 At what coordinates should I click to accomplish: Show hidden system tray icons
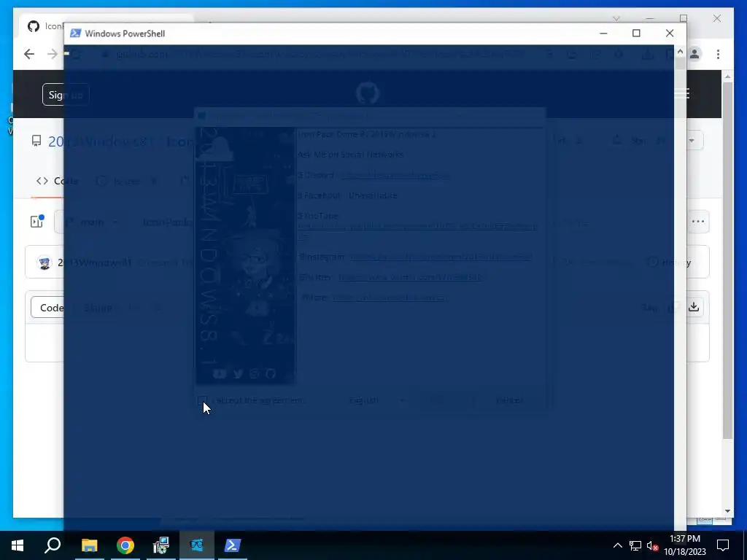[x=617, y=545]
